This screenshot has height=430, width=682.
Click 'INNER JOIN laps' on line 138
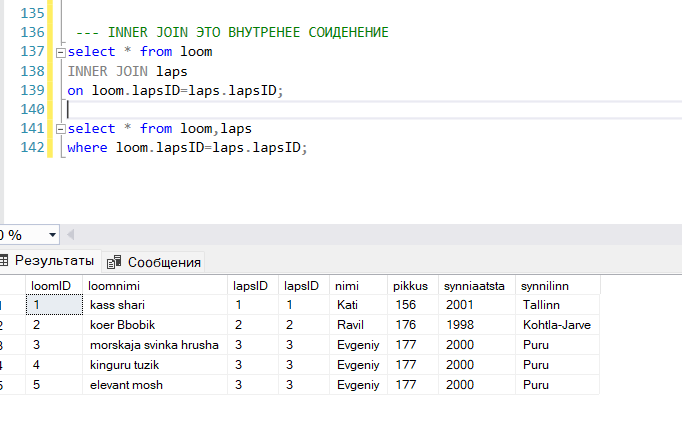coord(127,71)
